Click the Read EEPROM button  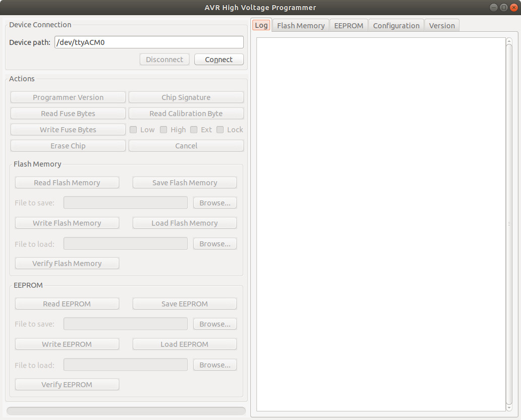point(67,304)
